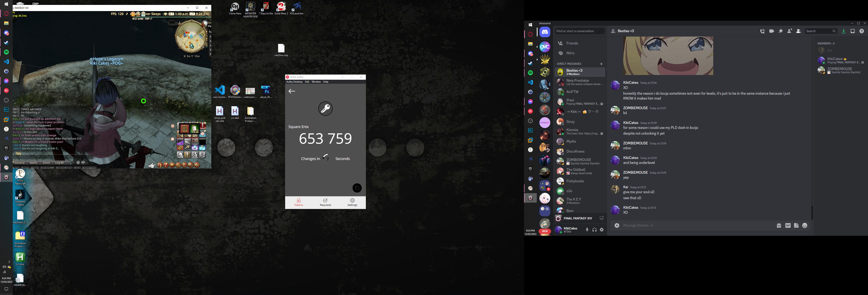Open the Window menu in Authy
868x295 pixels.
pos(316,82)
